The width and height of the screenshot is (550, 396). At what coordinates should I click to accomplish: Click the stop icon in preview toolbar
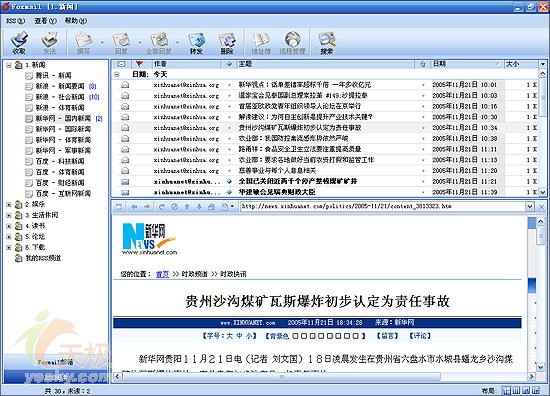[x=174, y=207]
